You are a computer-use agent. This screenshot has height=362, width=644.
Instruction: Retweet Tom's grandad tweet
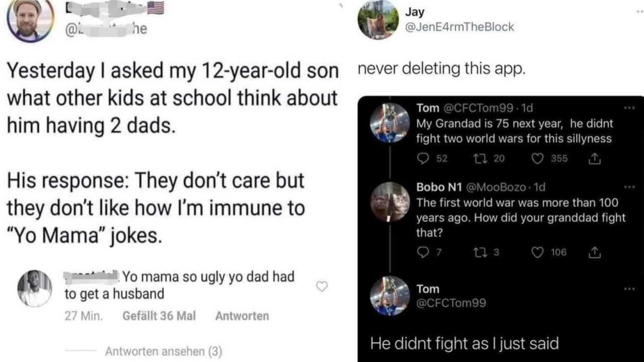coord(478,158)
